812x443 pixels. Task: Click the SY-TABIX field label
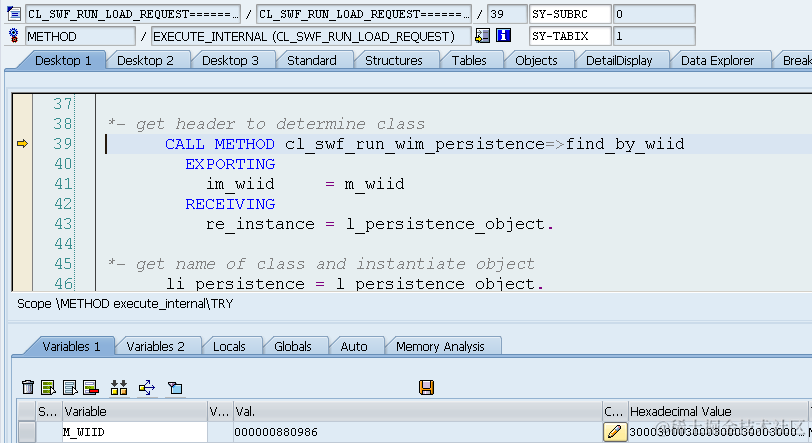click(x=570, y=36)
